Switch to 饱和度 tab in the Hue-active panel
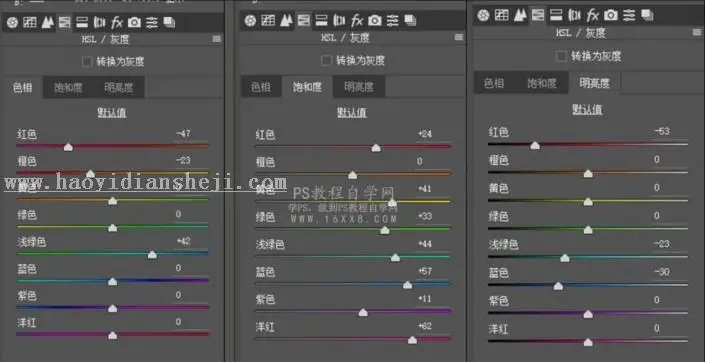The image size is (705, 362). click(x=68, y=88)
